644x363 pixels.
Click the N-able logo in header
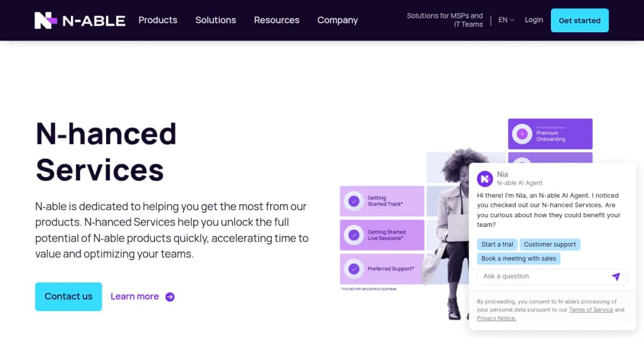[80, 20]
